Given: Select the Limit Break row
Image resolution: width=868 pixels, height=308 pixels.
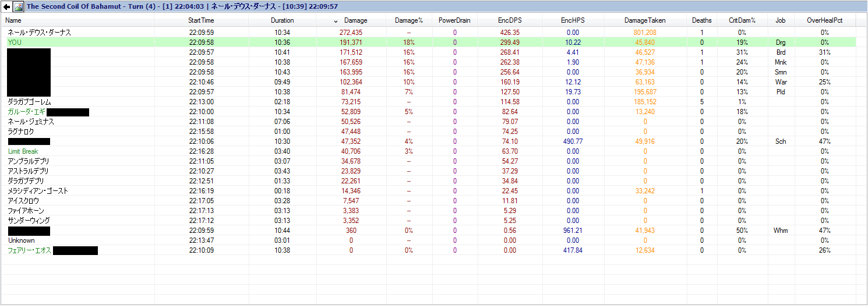Looking at the screenshot, I should (x=430, y=151).
